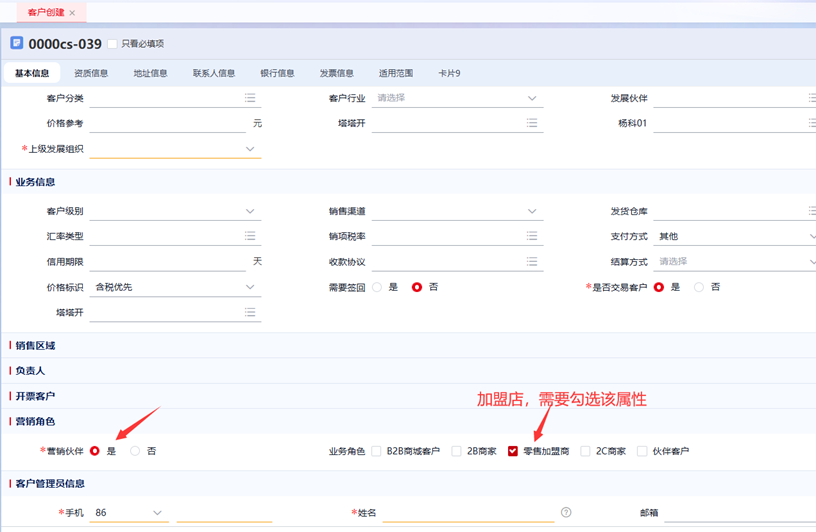
Task: Click the list icon in 客户分类 field
Action: pos(250,98)
